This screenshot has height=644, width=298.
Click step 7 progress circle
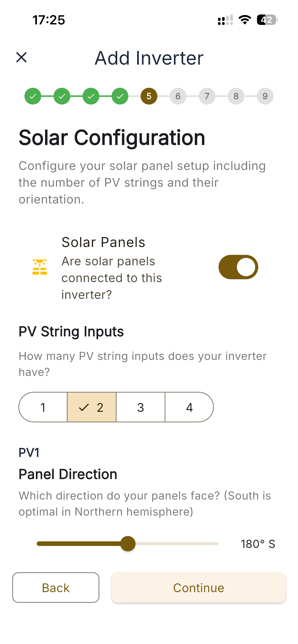(x=207, y=96)
